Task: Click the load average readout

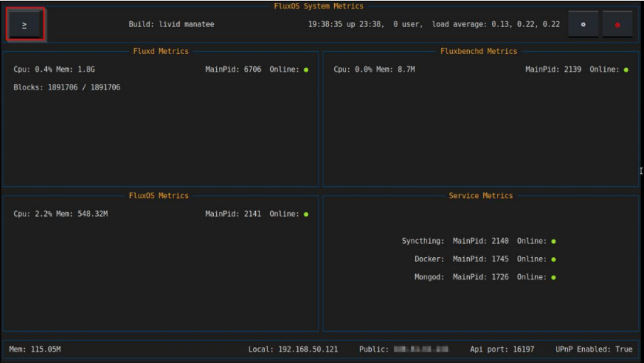Action: pyautogui.click(x=495, y=24)
